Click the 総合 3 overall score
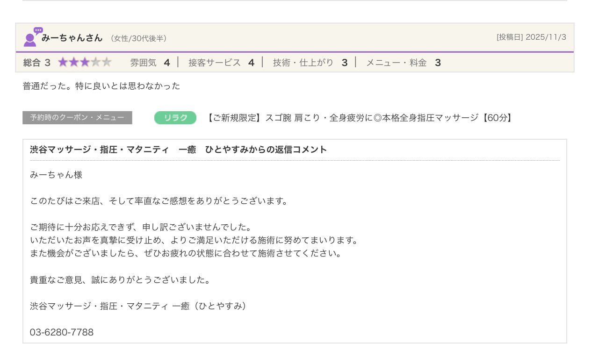Image resolution: width=591 pixels, height=364 pixels. click(x=37, y=63)
